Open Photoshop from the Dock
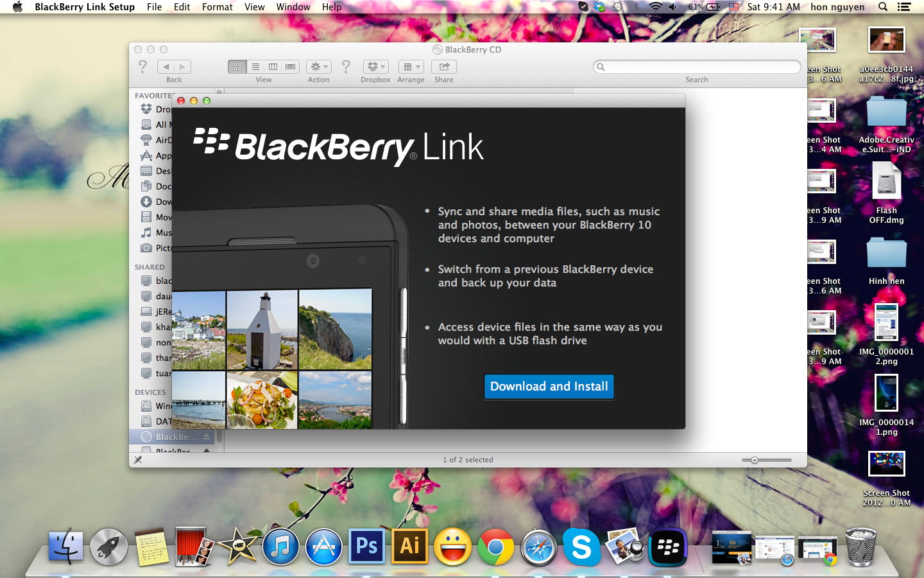924x578 pixels. click(366, 547)
